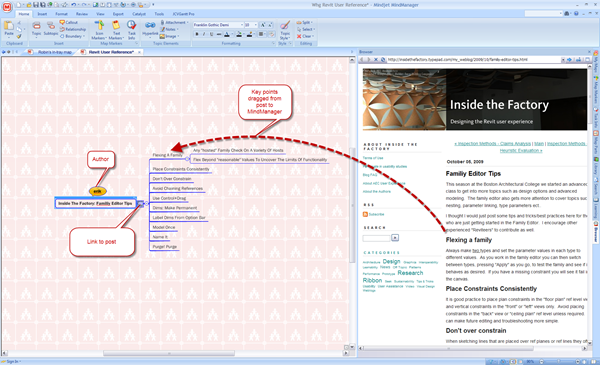Stop loading the browser page

[376, 60]
